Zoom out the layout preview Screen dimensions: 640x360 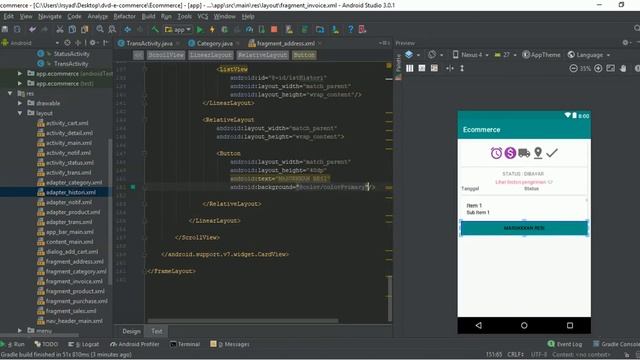point(573,69)
